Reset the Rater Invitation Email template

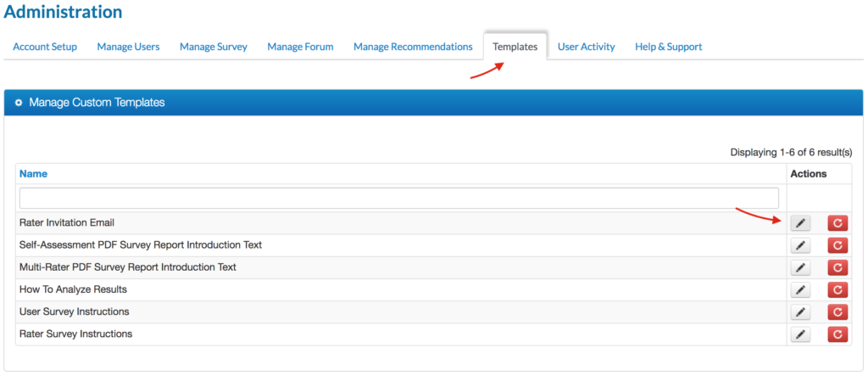pyautogui.click(x=837, y=223)
